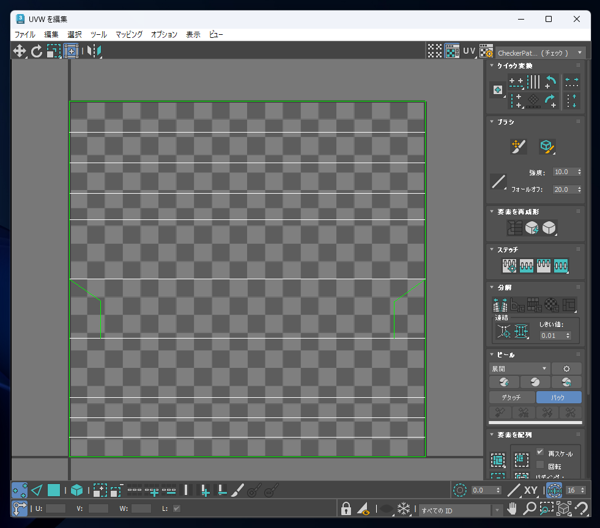Toggle the checker map display button
Image resolution: width=600 pixels, height=528 pixels.
click(452, 51)
